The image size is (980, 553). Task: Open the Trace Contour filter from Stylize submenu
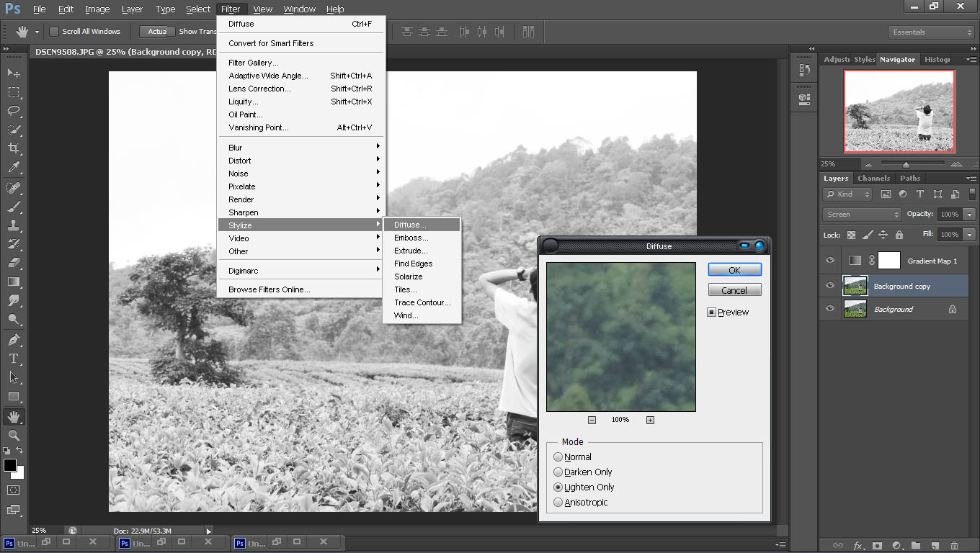422,302
